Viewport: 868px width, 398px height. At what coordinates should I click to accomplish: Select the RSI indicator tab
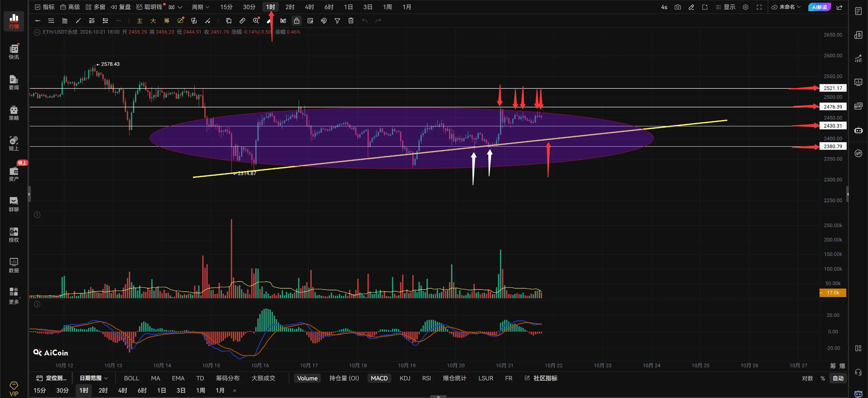pyautogui.click(x=426, y=378)
